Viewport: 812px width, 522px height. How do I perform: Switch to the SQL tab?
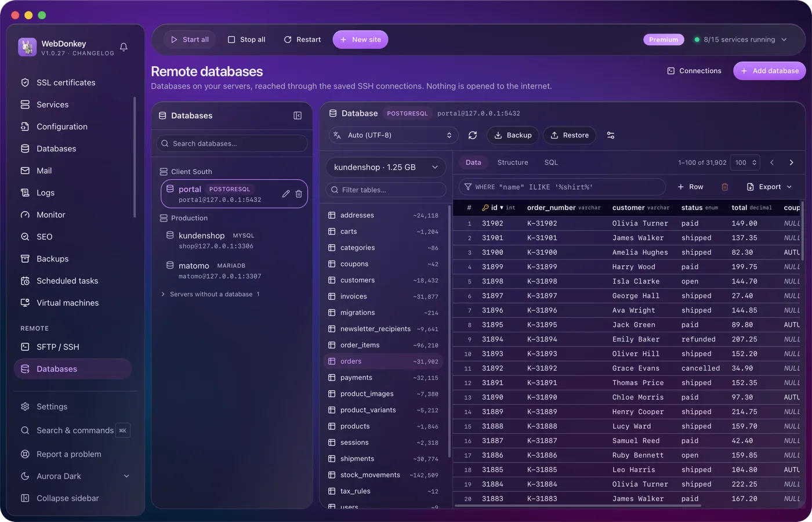551,162
